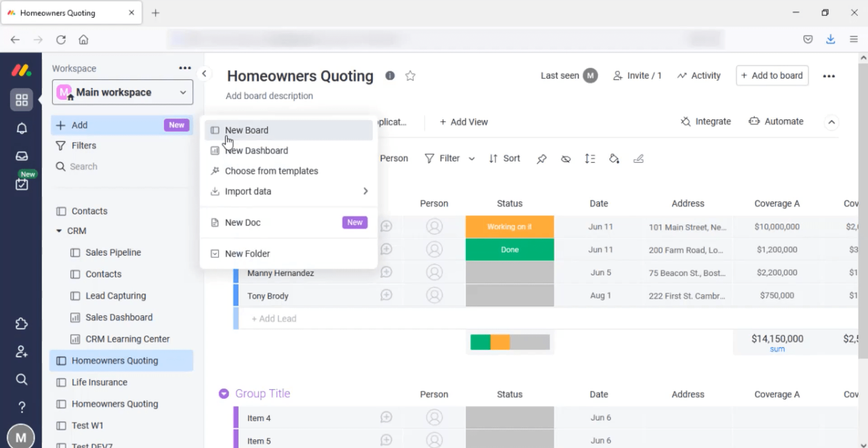Click board info icon next to title
This screenshot has width=868, height=448.
click(390, 75)
